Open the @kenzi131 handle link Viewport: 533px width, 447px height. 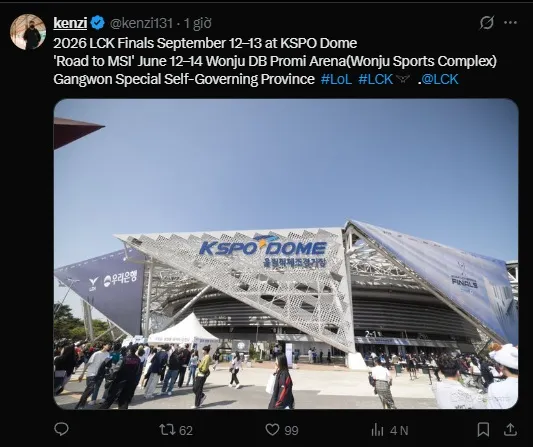pos(141,23)
